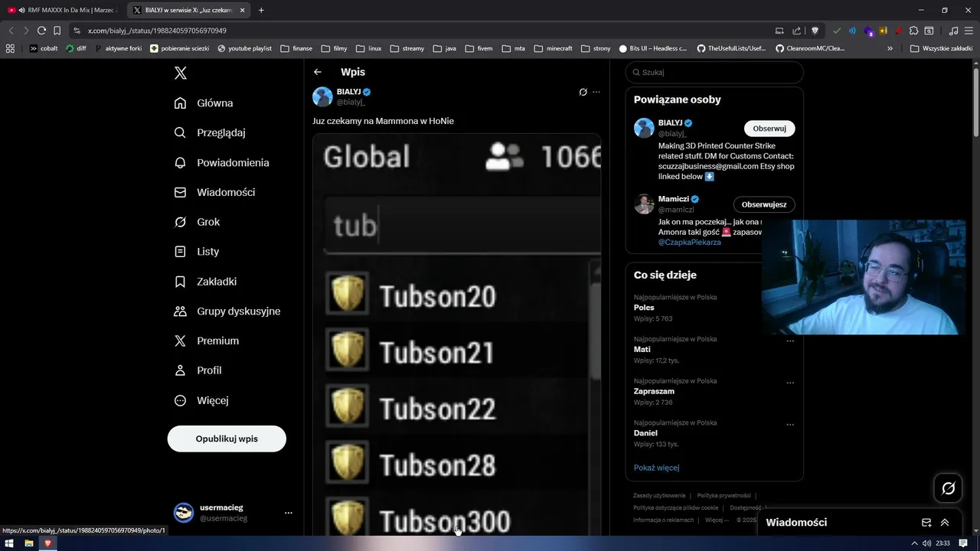The image size is (980, 551).
Task: Open the options dots for the Daniel trend
Action: [790, 425]
